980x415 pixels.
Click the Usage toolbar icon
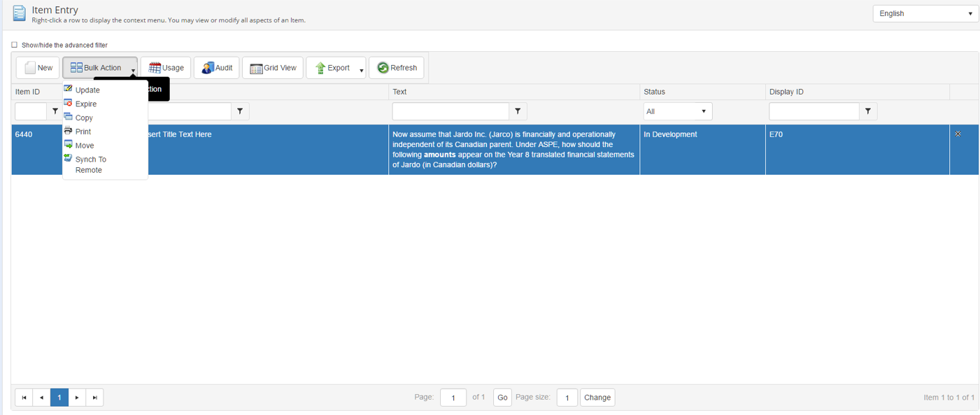[x=166, y=68]
